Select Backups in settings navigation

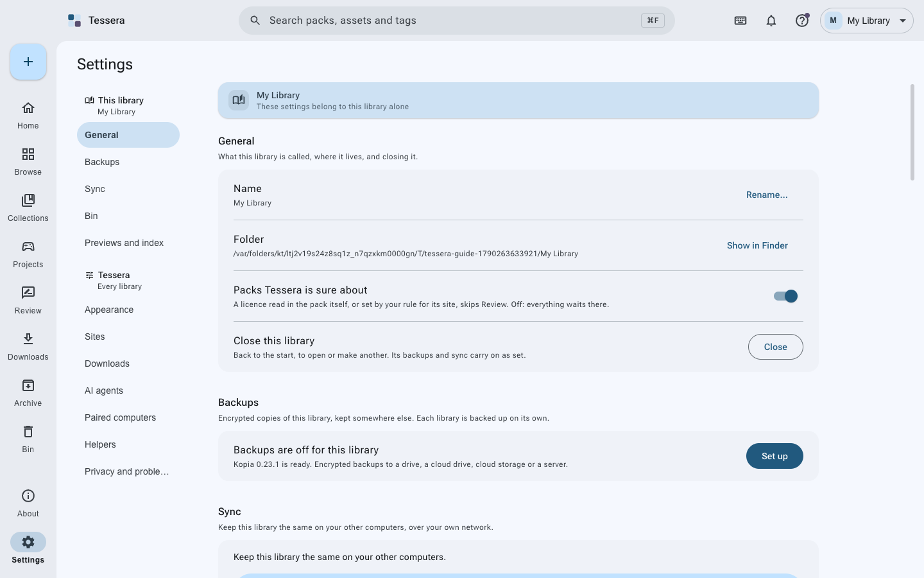(128, 162)
